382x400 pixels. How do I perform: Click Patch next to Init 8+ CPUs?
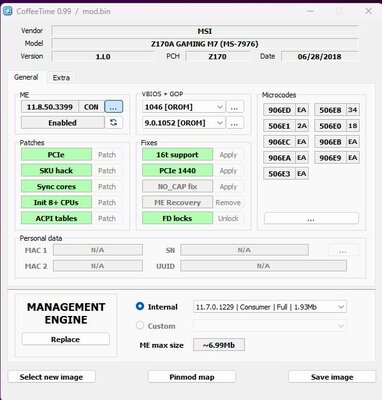pos(107,202)
